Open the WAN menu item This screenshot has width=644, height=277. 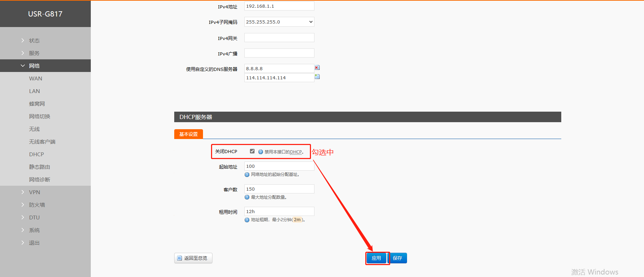(x=35, y=79)
